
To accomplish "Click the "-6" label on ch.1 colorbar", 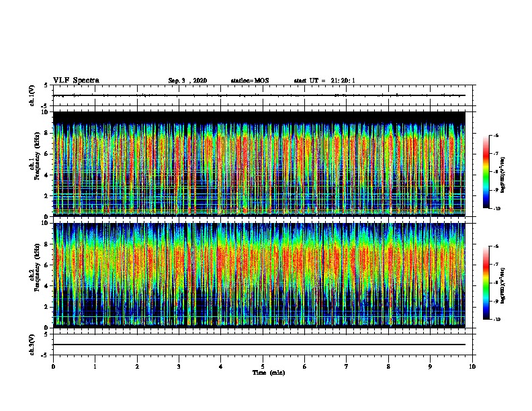I will pyautogui.click(x=495, y=135).
